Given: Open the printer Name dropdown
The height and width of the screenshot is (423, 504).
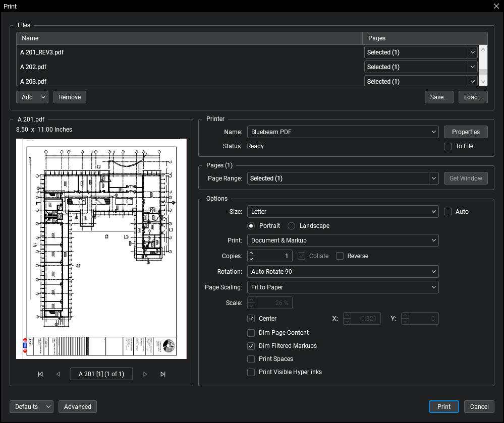Looking at the screenshot, I should click(343, 132).
